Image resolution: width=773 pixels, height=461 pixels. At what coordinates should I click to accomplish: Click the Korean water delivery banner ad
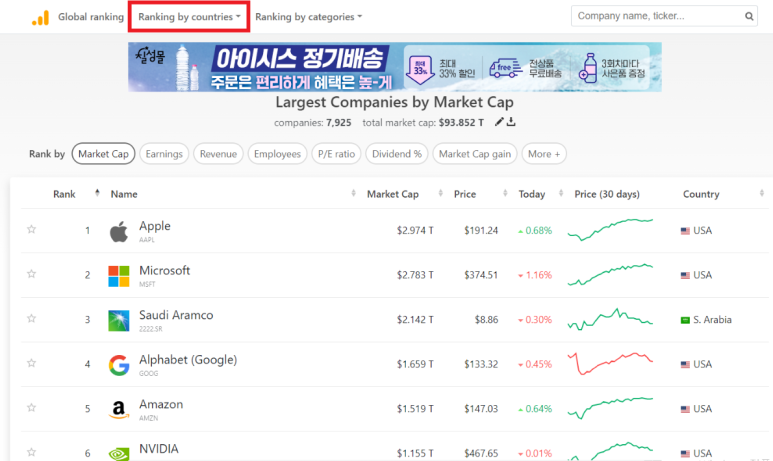[x=395, y=67]
